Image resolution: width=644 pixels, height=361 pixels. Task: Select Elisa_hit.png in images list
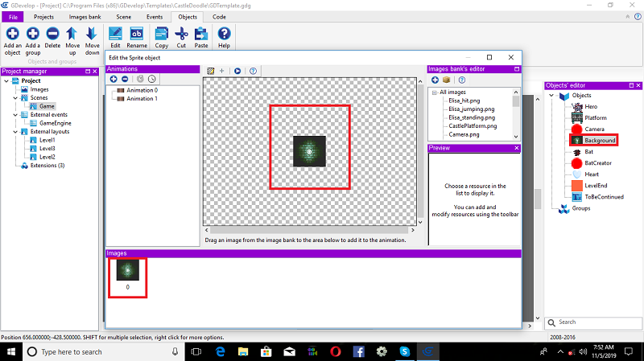[x=464, y=101]
